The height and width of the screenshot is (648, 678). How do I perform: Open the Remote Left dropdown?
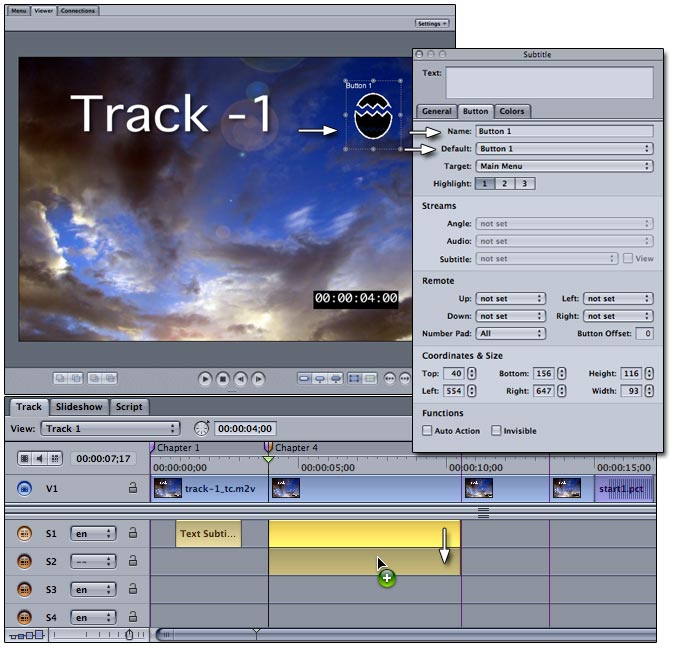[618, 299]
